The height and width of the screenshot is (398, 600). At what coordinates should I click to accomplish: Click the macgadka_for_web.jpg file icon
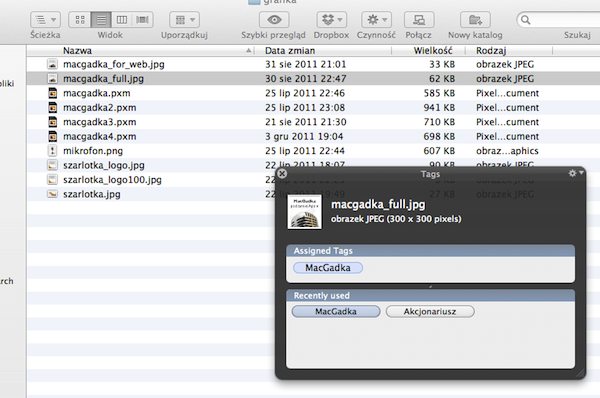point(52,64)
